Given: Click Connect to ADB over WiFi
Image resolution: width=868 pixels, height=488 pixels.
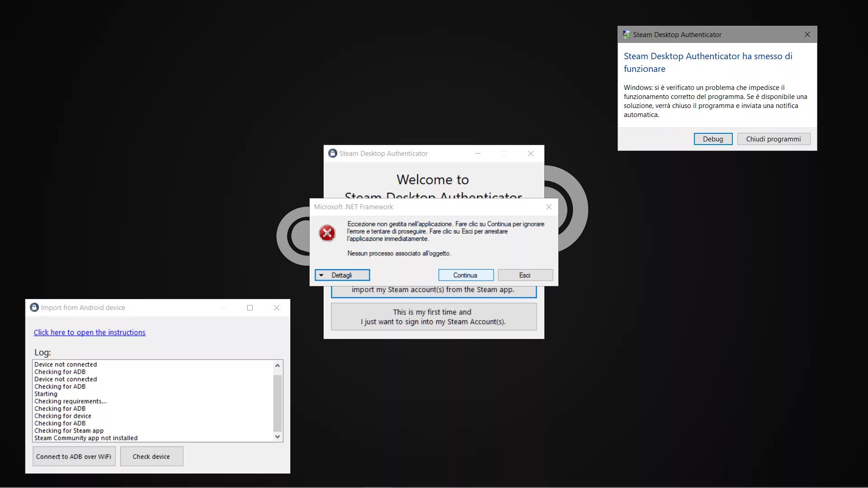Looking at the screenshot, I should [74, 456].
